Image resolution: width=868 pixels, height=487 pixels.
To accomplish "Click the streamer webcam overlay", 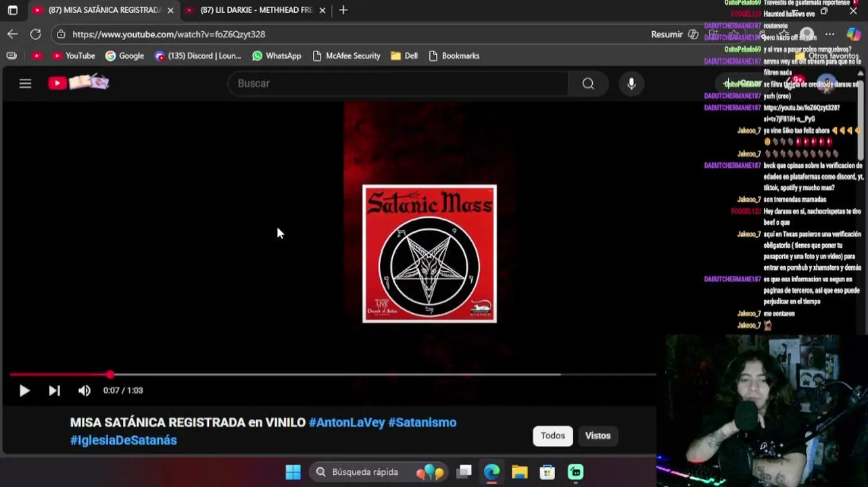I will coord(762,410).
